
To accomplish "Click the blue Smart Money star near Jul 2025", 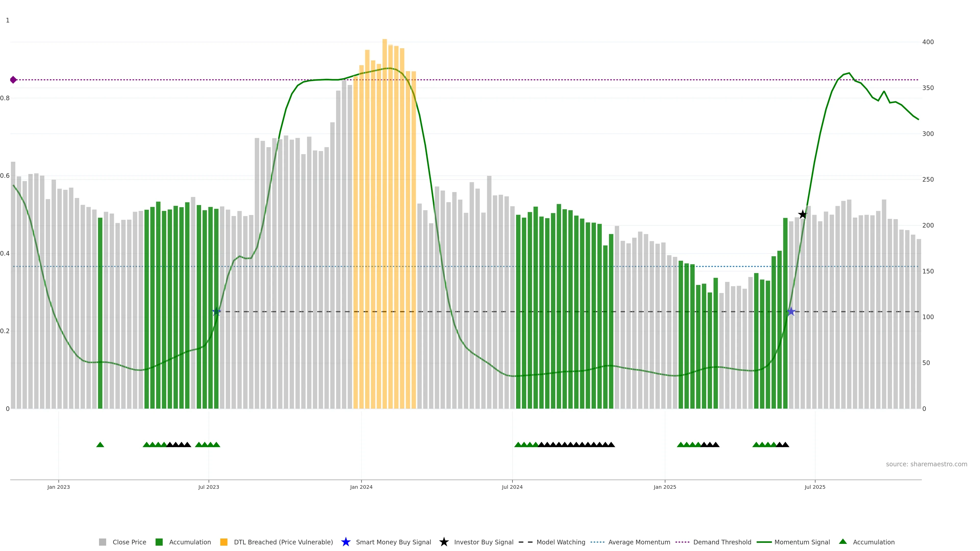I will pos(791,311).
